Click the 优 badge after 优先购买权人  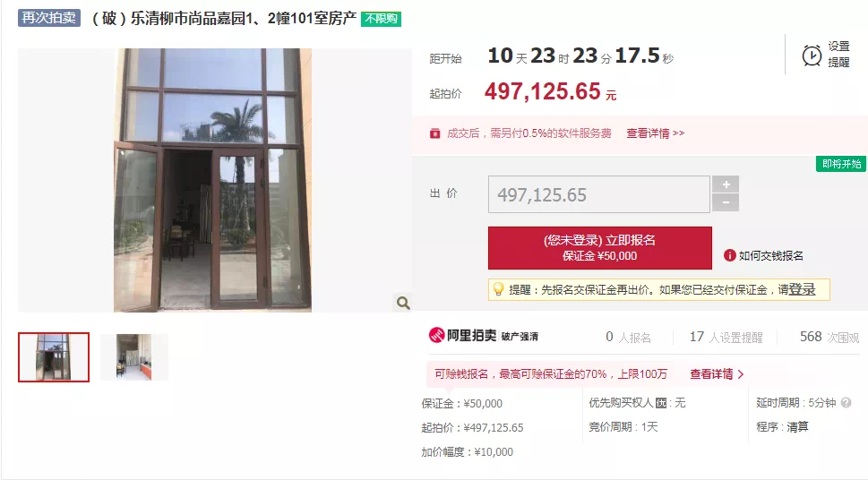(661, 403)
